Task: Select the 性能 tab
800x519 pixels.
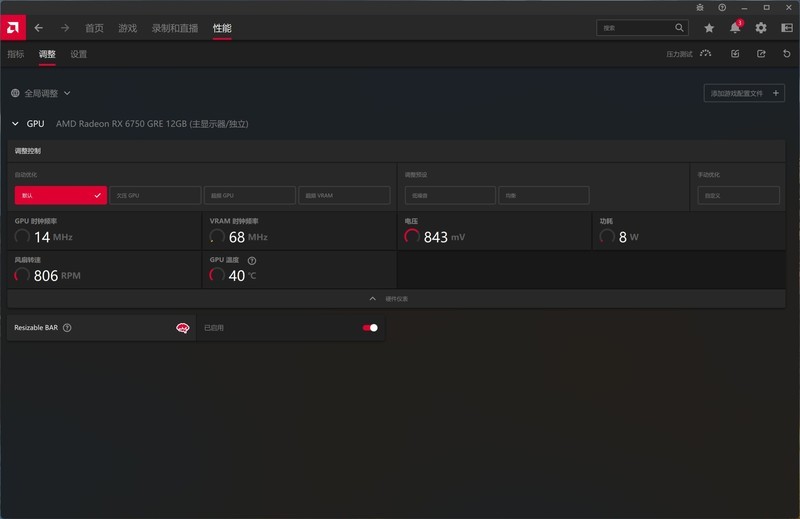Action: (222, 28)
